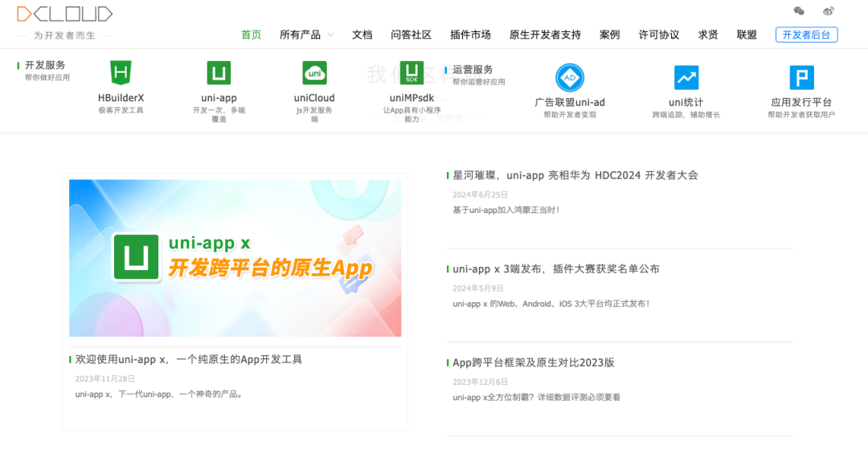
Task: Click the 运营服务 section heading
Action: [473, 70]
